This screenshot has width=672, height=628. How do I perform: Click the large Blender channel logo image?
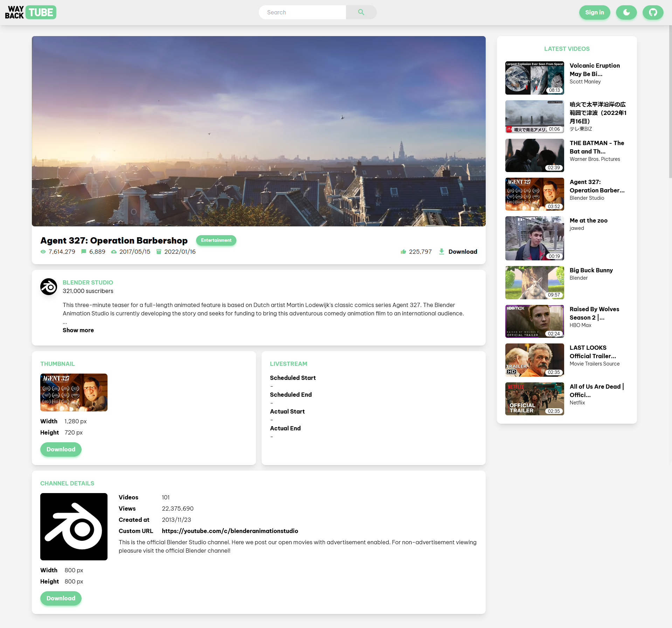[74, 527]
